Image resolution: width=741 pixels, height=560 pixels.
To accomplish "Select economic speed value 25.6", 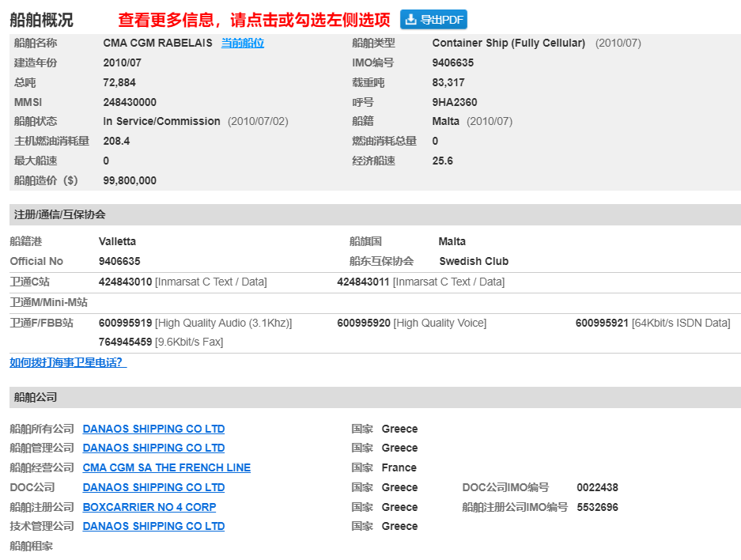I will pyautogui.click(x=442, y=161).
